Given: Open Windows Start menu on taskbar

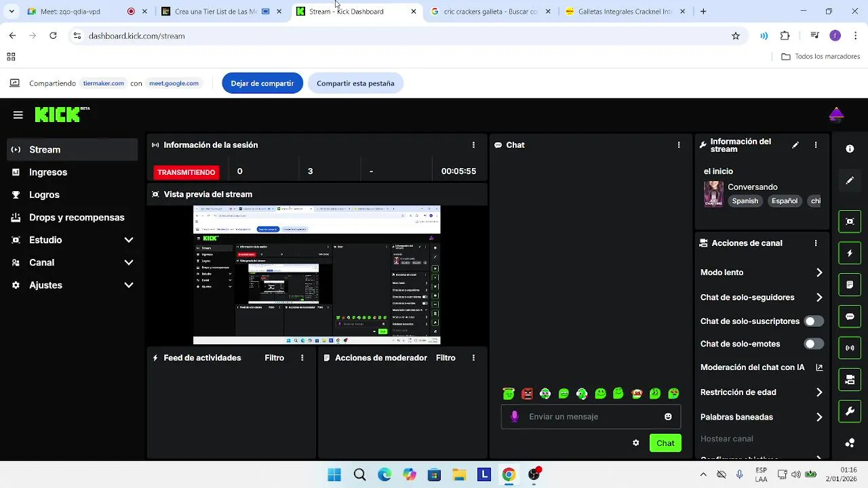Looking at the screenshot, I should click(x=334, y=475).
